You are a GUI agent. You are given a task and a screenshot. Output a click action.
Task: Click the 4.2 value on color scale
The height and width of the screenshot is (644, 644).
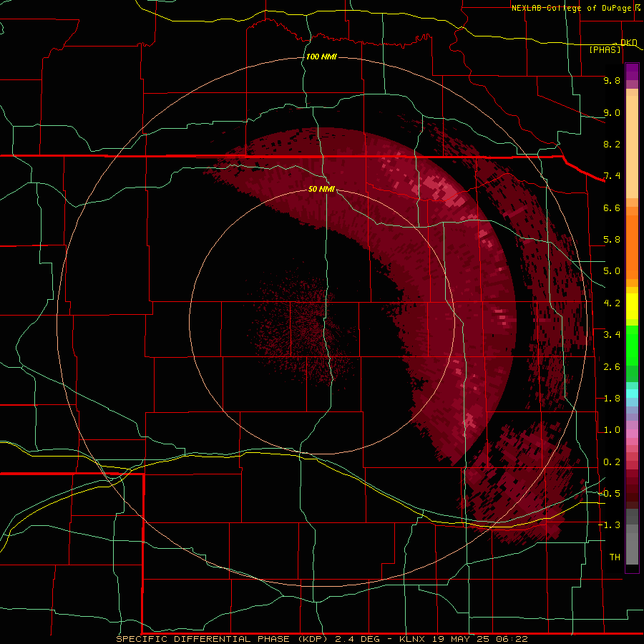click(x=612, y=303)
